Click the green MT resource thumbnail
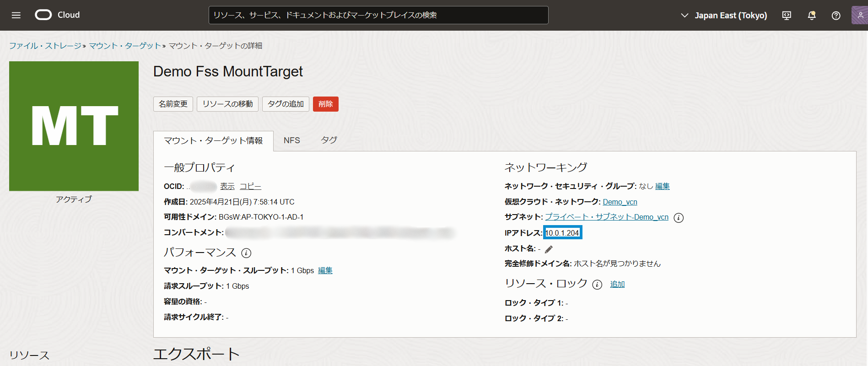This screenshot has width=868, height=366. [x=74, y=126]
